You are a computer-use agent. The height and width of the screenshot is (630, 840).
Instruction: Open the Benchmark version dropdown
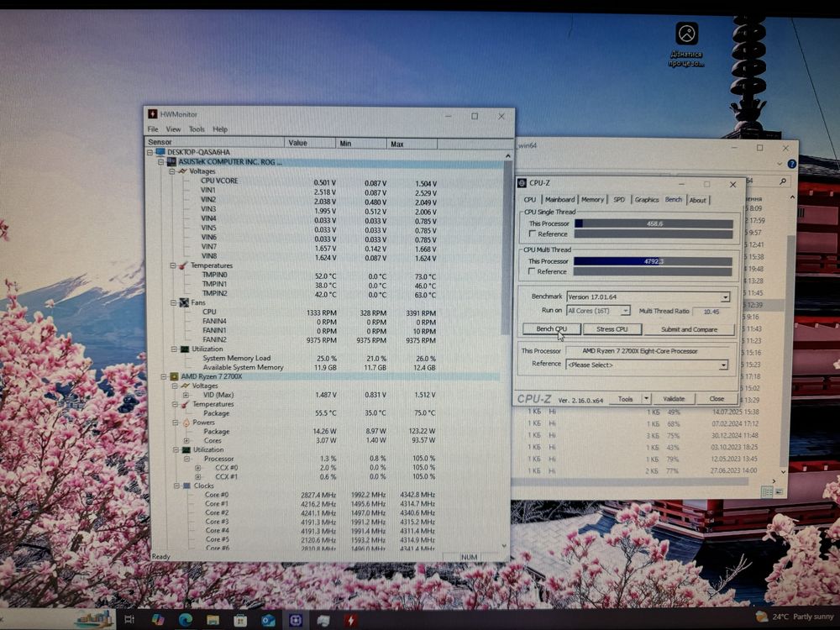click(724, 297)
